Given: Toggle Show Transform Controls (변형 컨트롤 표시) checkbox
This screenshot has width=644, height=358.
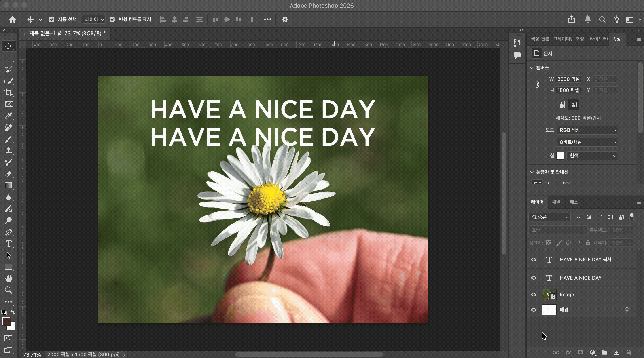Looking at the screenshot, I should pyautogui.click(x=112, y=19).
